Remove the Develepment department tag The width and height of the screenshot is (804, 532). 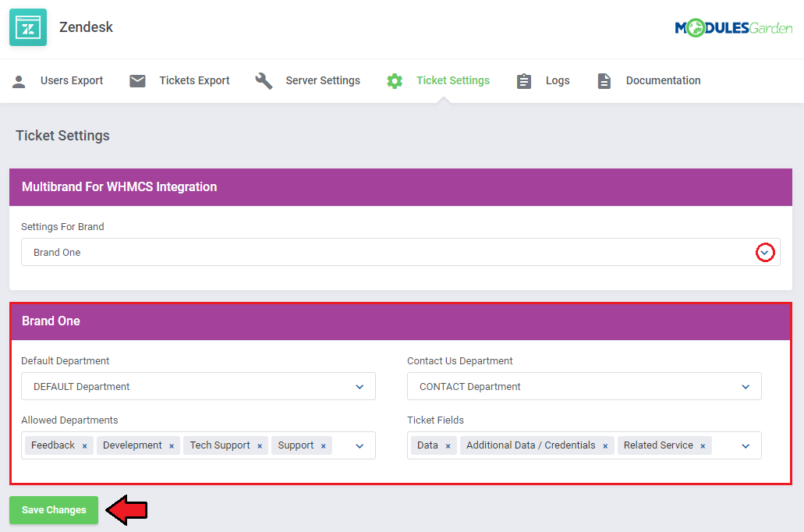coord(172,446)
